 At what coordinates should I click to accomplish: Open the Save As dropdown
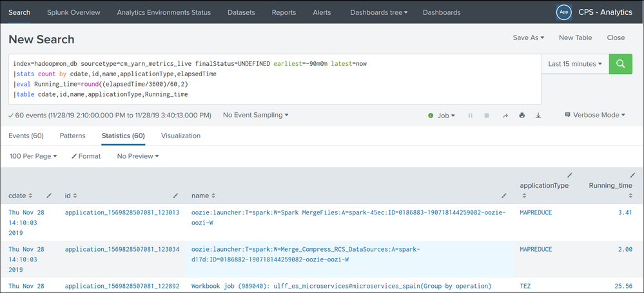point(528,37)
